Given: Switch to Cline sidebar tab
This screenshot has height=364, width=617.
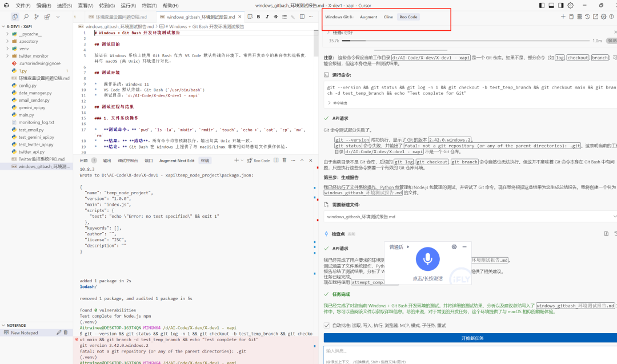Looking at the screenshot, I should coord(388,17).
